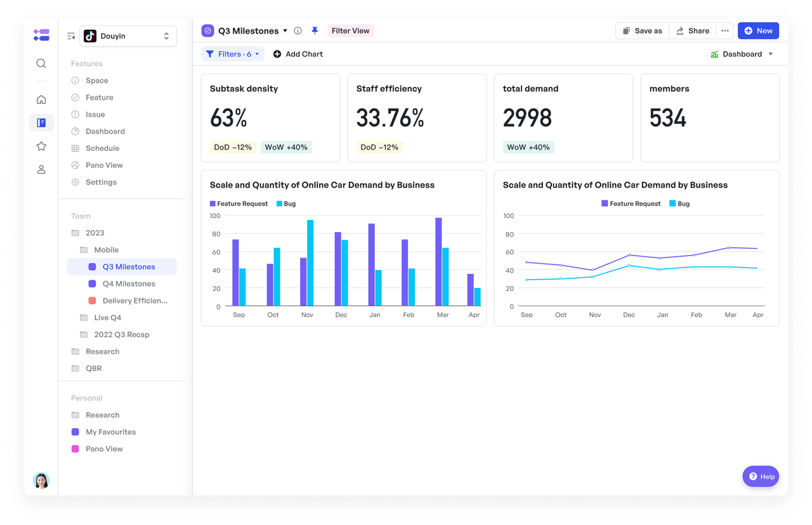Screen dimensions: 812x525
Task: Click the info icon beside Q3 Milestones
Action: click(298, 31)
